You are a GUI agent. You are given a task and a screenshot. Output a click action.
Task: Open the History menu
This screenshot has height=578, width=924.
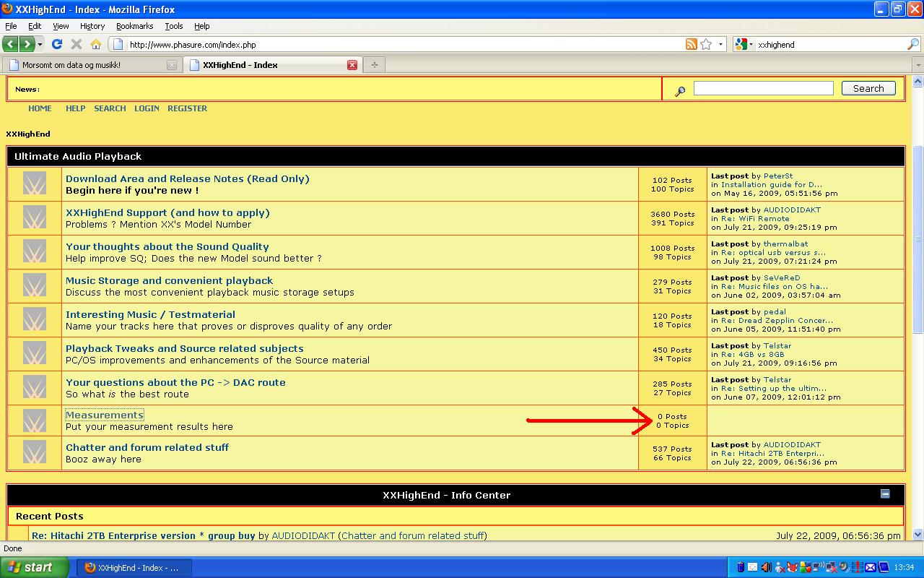coord(92,26)
